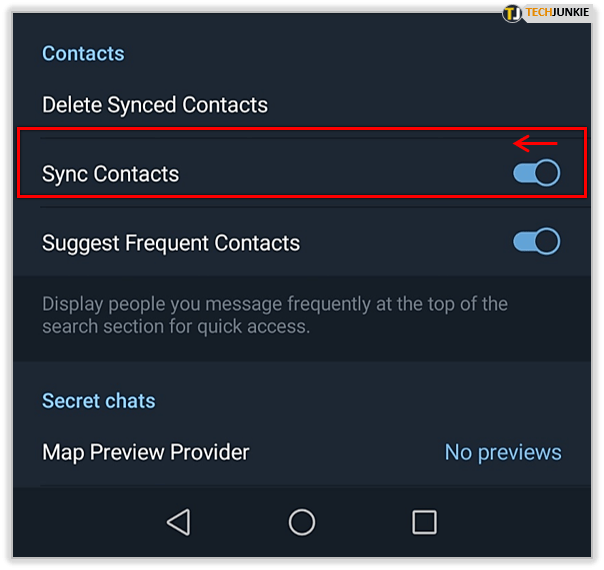This screenshot has height=570, width=604.
Task: Click the knob of the Suggest Frequent Contacts switch
Action: [547, 241]
